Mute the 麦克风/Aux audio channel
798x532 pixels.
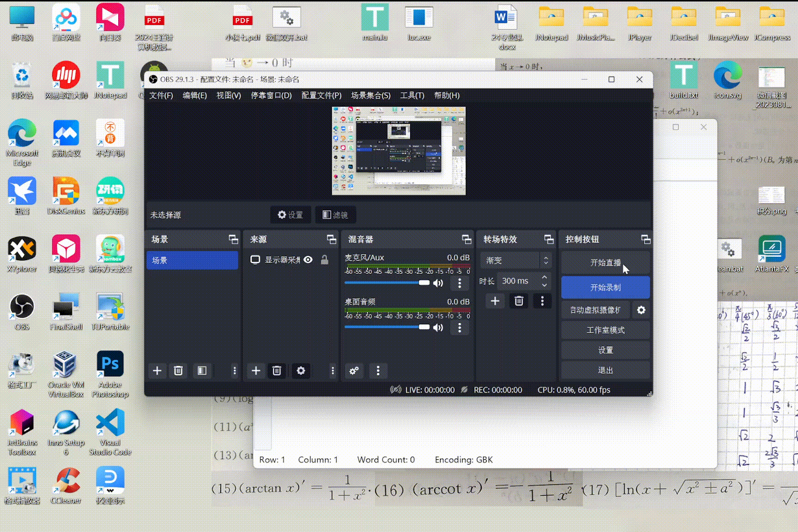pos(438,283)
